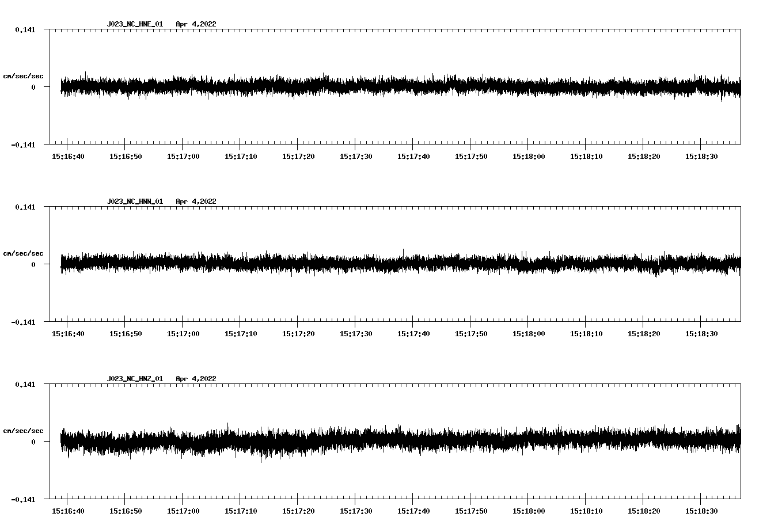Click the 15:18:30 time label on HNN plot

[x=701, y=334]
